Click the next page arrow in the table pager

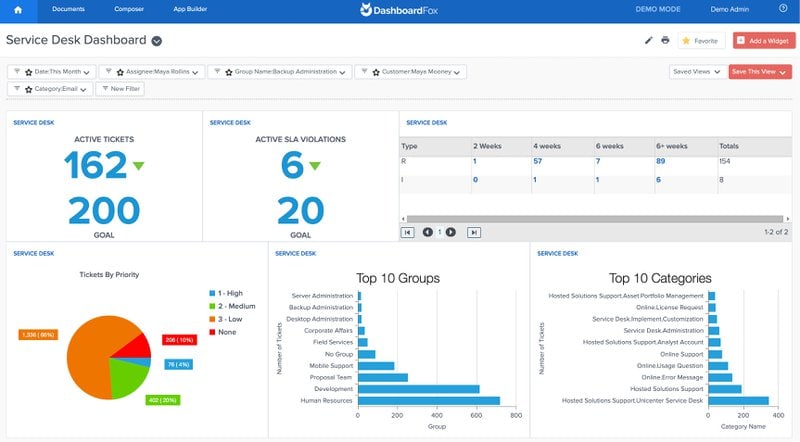[x=451, y=232]
